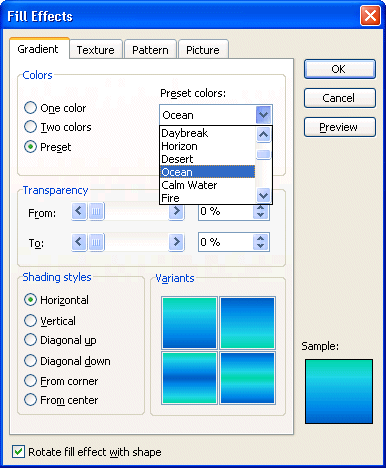Screen dimensions: 386x468
Task: Click the From transparency left arrow
Action: pos(79,211)
